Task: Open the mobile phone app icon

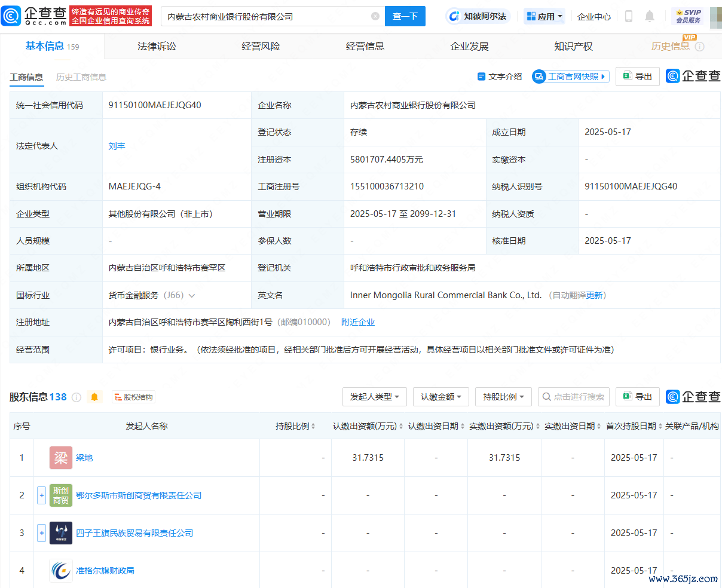Action: (628, 17)
